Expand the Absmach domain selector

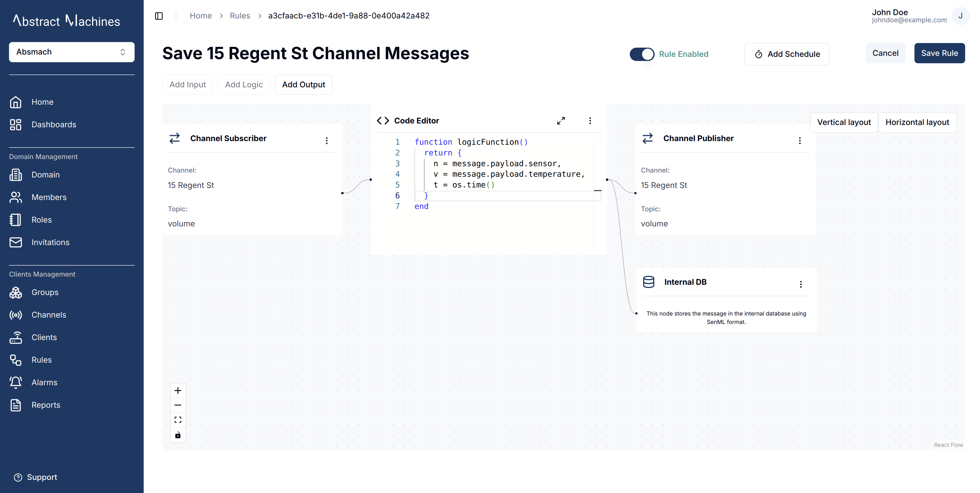pos(71,52)
